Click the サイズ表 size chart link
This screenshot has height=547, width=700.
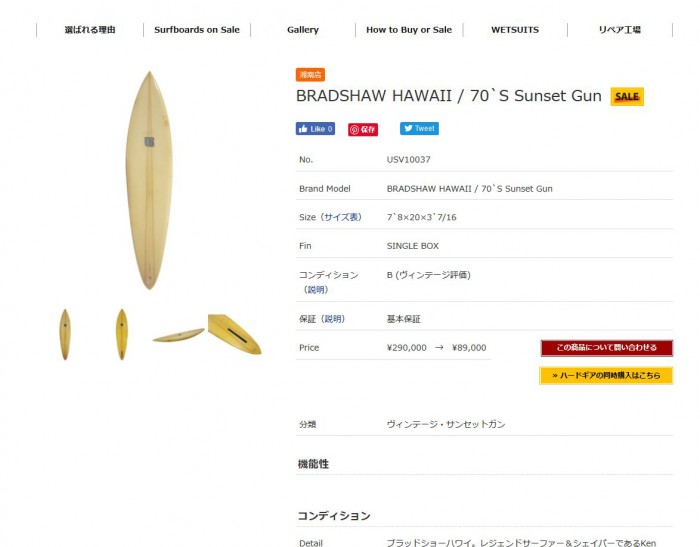(341, 217)
